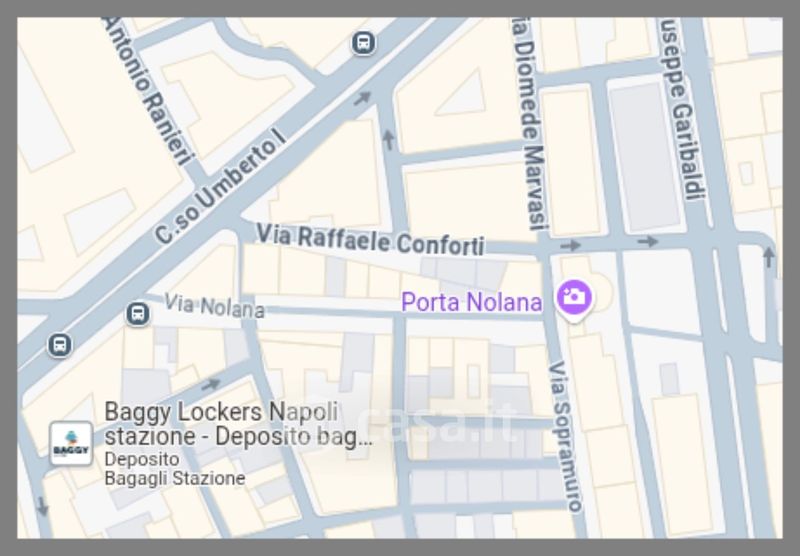Click the Via Nolana street label
800x556 pixels.
pos(214,305)
